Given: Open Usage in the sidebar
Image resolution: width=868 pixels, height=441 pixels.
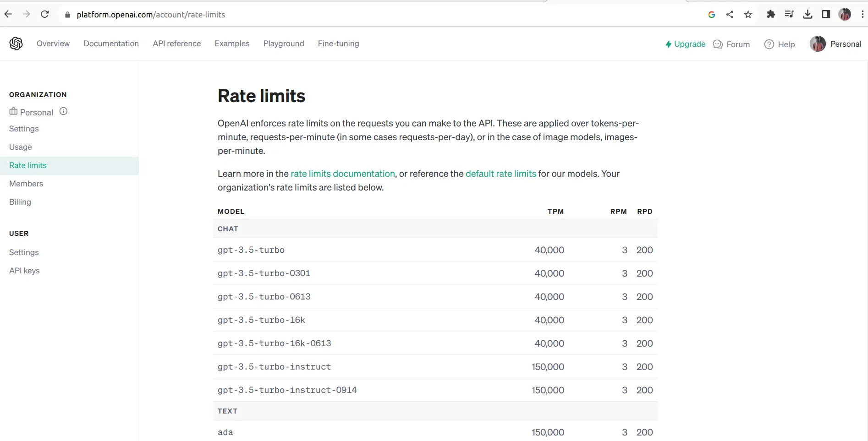Looking at the screenshot, I should click(21, 147).
